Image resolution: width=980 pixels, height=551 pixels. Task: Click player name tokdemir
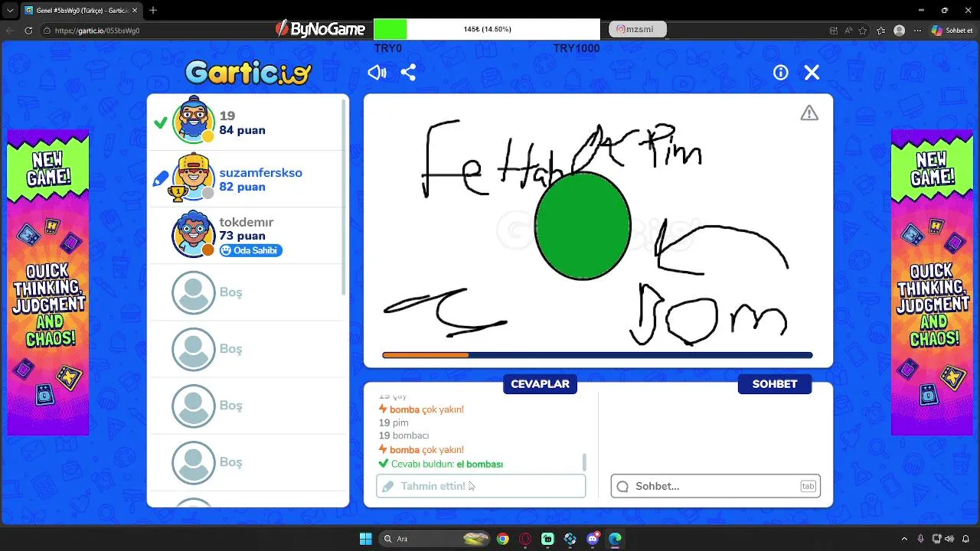(x=247, y=222)
